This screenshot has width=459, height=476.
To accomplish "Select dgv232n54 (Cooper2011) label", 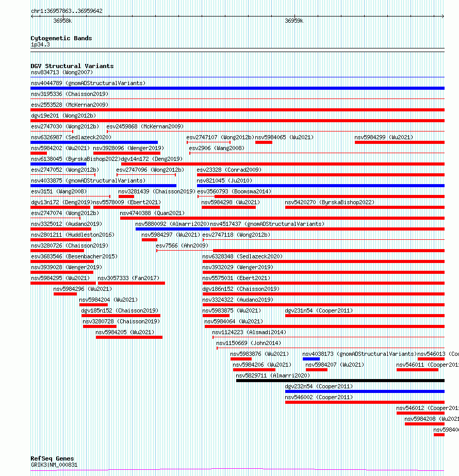I will [x=319, y=386].
